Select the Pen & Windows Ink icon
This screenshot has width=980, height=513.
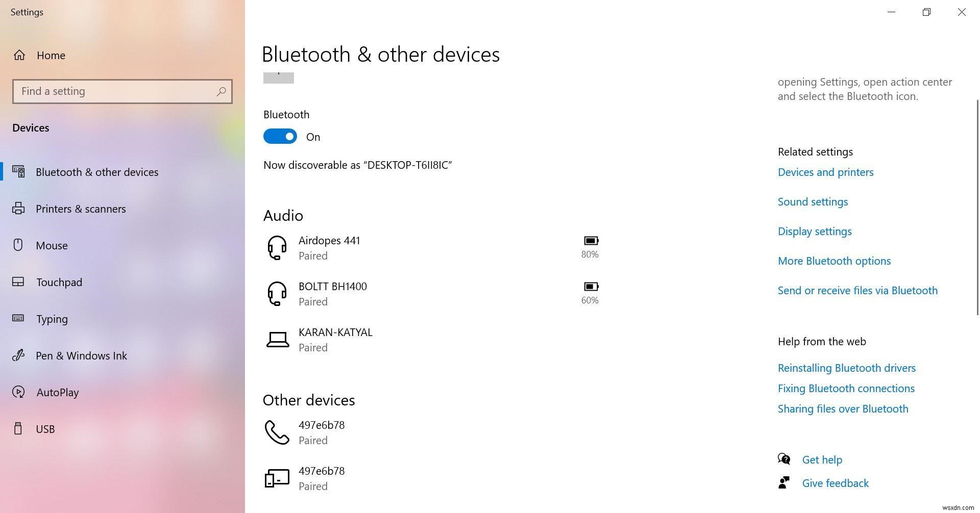pyautogui.click(x=18, y=355)
